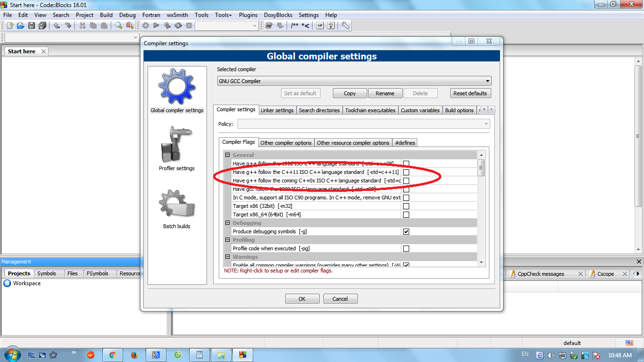Open the Selected compiler GNU GCC dropdown
Screen dimensions: 644x362
pyautogui.click(x=354, y=81)
